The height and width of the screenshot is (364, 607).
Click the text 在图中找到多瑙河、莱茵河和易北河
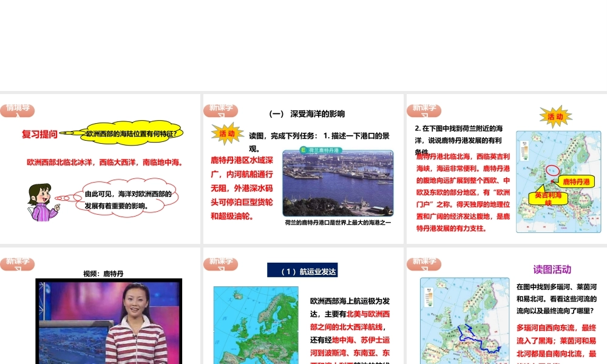556,293
